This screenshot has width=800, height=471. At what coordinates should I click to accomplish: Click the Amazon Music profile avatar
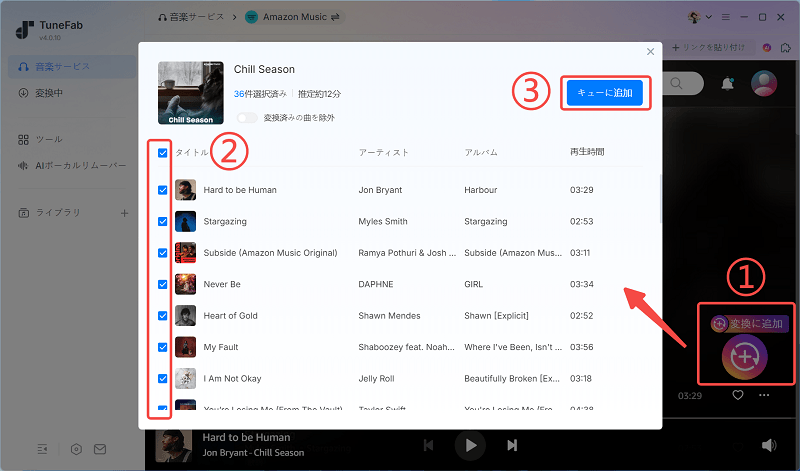[x=764, y=83]
